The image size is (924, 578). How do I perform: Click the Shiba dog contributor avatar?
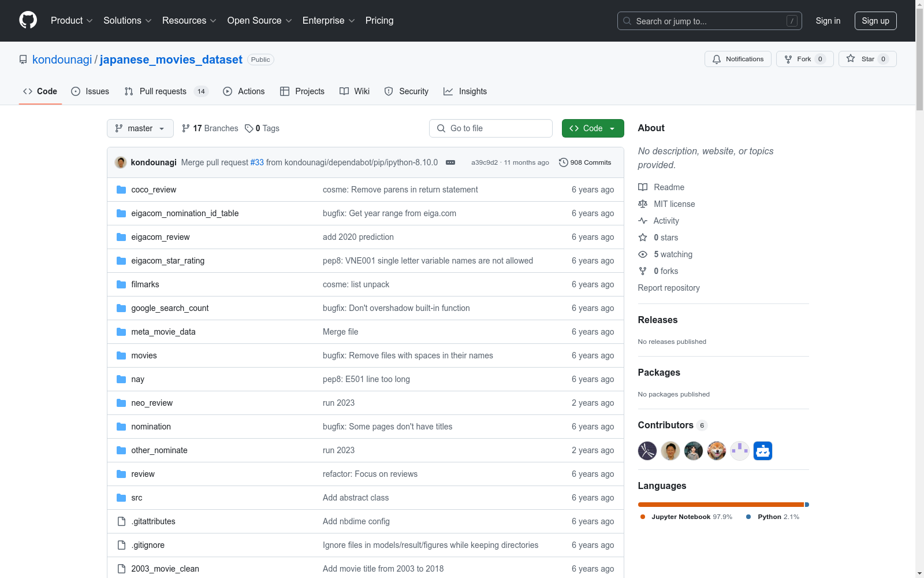(x=717, y=451)
